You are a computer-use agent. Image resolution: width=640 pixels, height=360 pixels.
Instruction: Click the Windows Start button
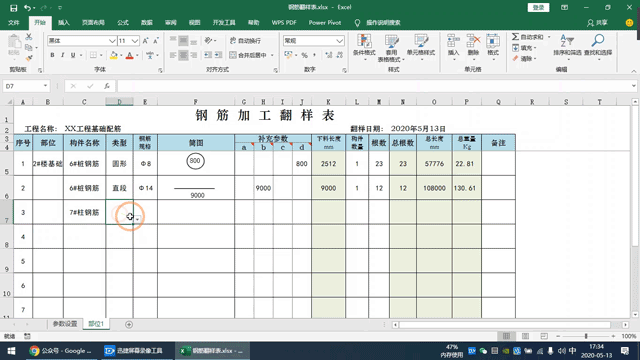(11, 351)
